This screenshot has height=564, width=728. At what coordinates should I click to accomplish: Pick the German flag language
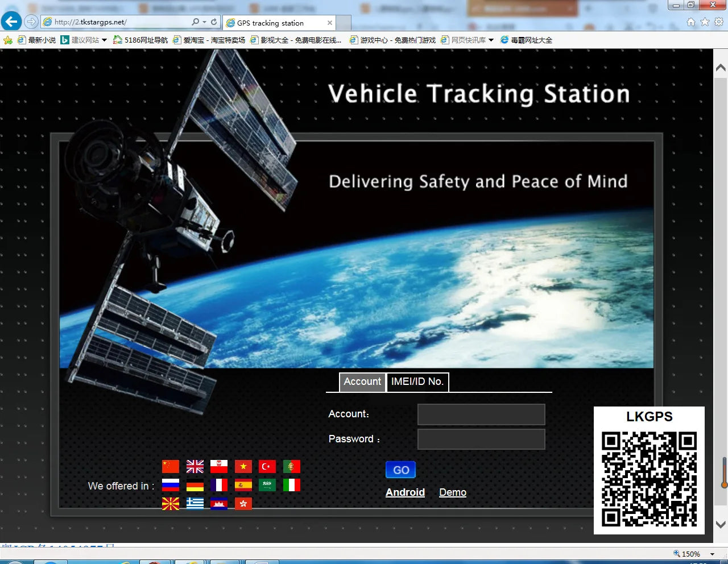[195, 485]
